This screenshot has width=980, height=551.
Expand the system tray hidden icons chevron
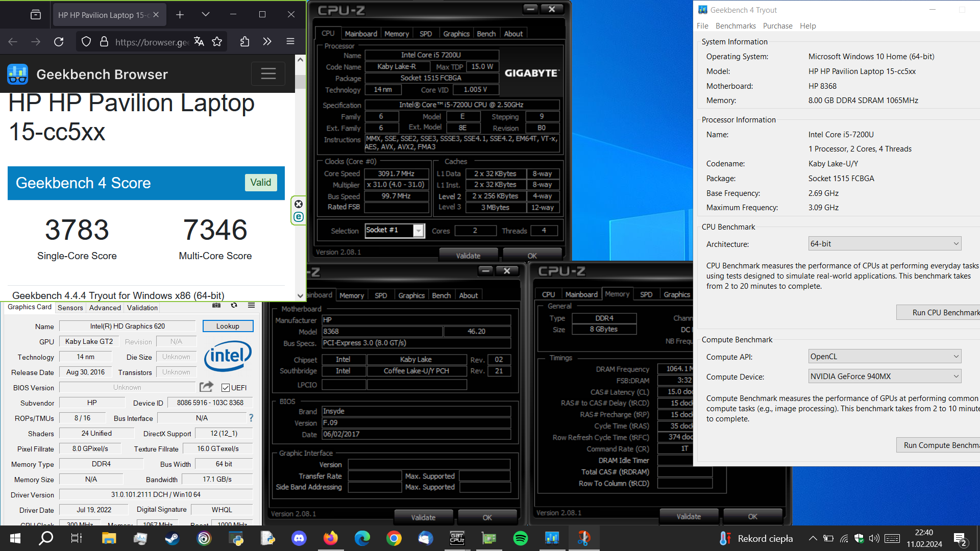click(x=813, y=538)
